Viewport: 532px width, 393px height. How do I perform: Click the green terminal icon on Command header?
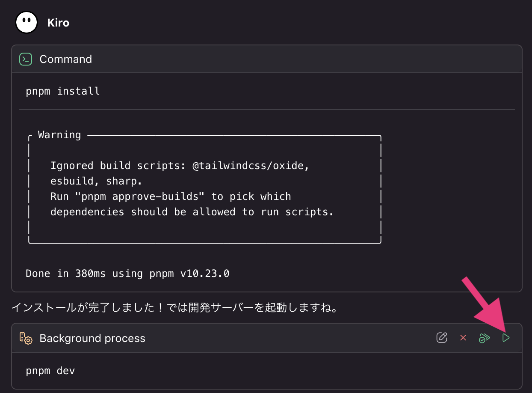click(26, 59)
